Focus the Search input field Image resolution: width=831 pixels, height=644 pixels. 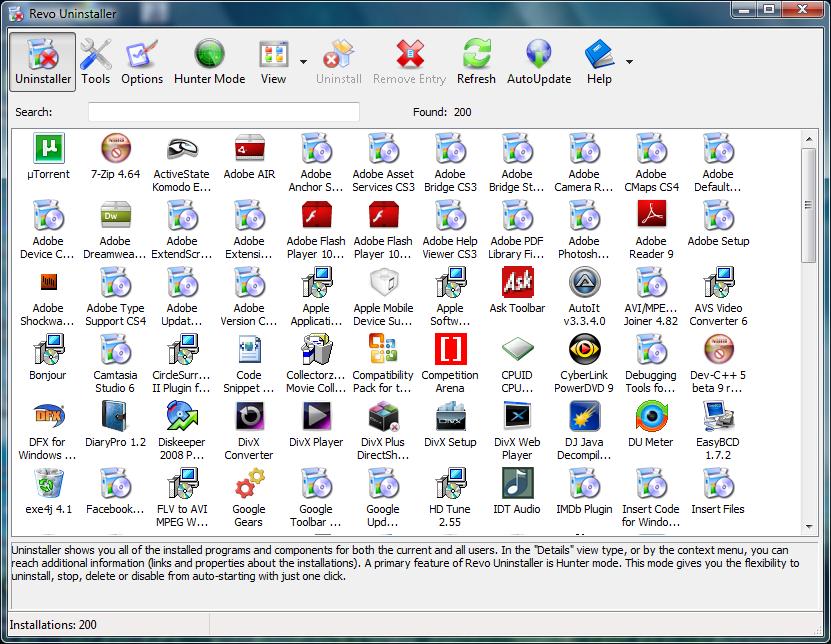[x=224, y=112]
